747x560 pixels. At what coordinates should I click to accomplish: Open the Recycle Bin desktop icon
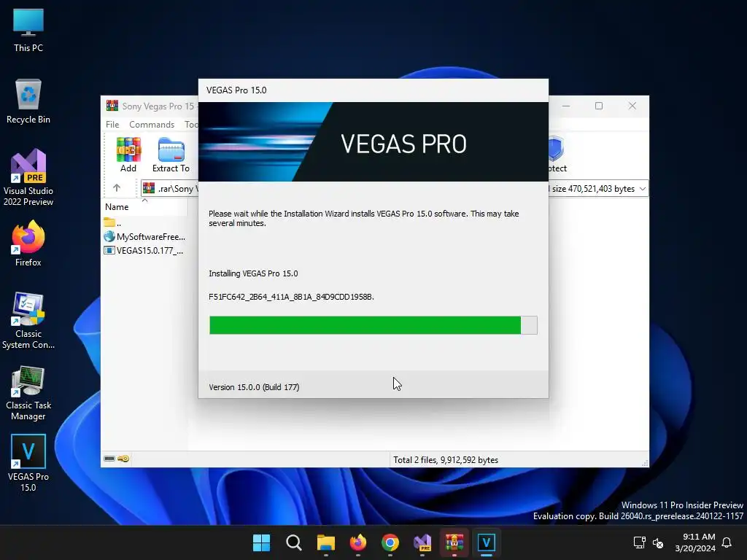[28, 101]
